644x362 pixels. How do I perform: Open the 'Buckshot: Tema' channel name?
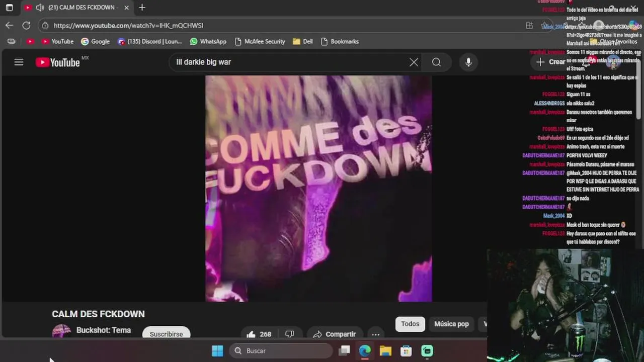click(104, 330)
